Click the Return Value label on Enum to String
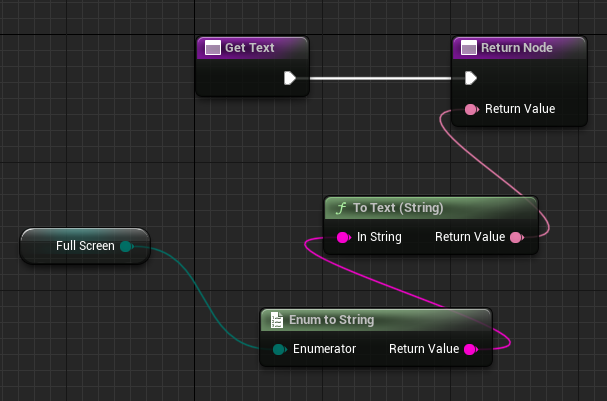The image size is (607, 401). pyautogui.click(x=424, y=349)
